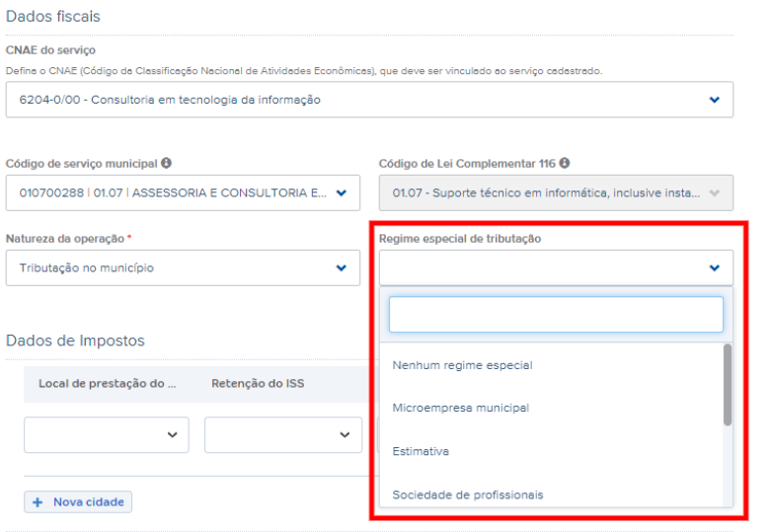The height and width of the screenshot is (532, 769).
Task: Click the chevron in the Regime especial de tributação field
Action: click(714, 267)
